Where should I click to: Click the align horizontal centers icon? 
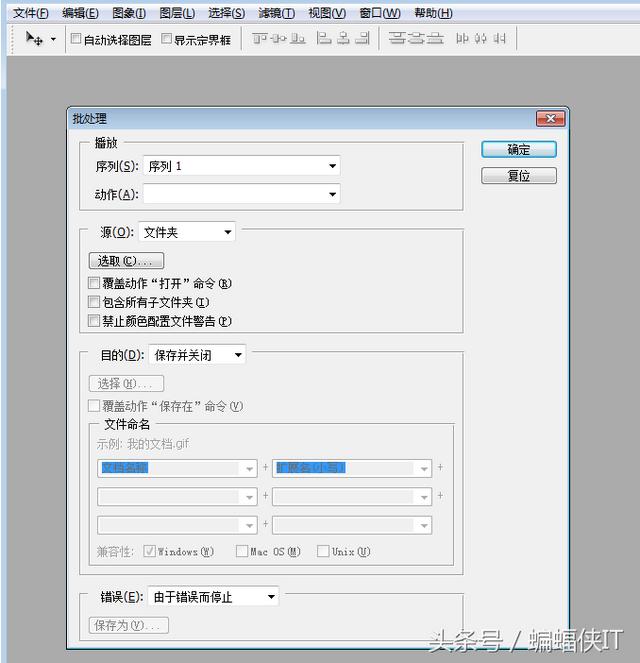[x=344, y=39]
